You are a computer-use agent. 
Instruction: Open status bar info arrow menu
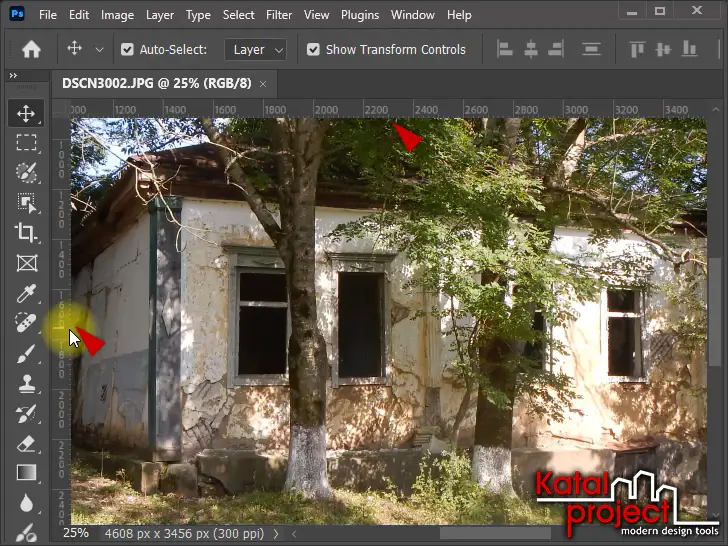coord(276,534)
